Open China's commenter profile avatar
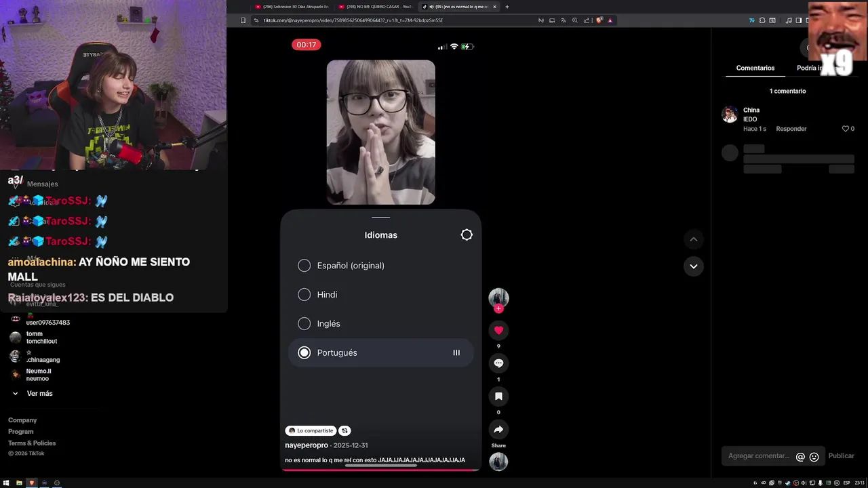 [730, 114]
